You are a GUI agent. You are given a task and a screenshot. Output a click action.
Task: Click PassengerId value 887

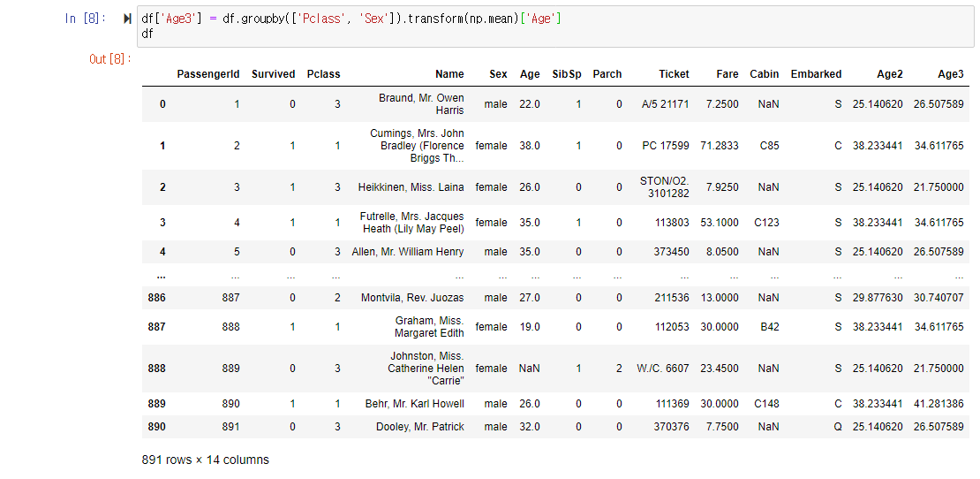point(230,298)
